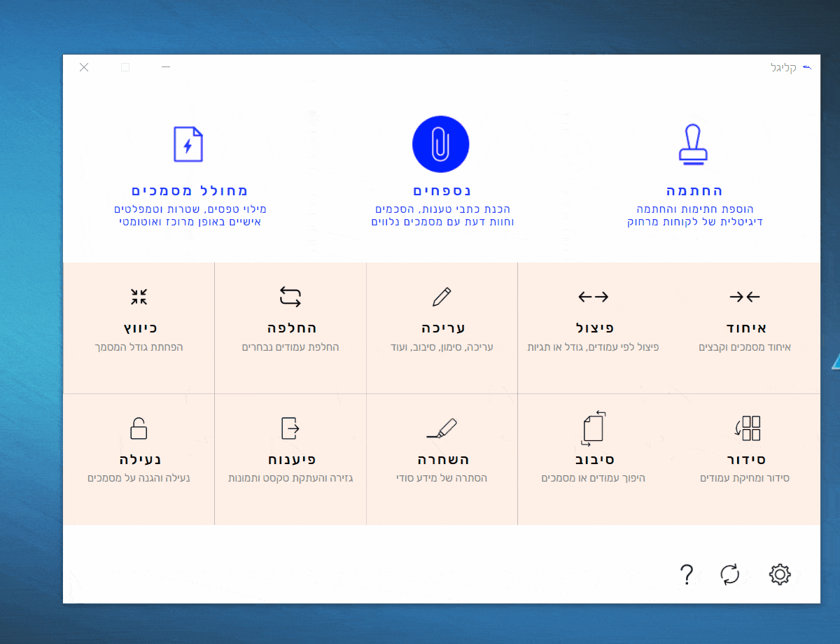Open the paperclip נספחים icon
The height and width of the screenshot is (644, 840).
(440, 144)
